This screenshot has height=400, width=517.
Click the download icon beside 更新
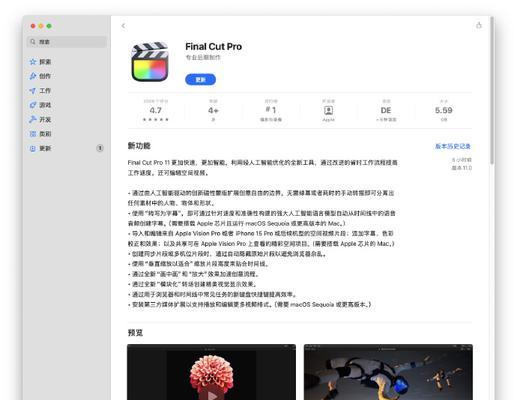[33, 148]
